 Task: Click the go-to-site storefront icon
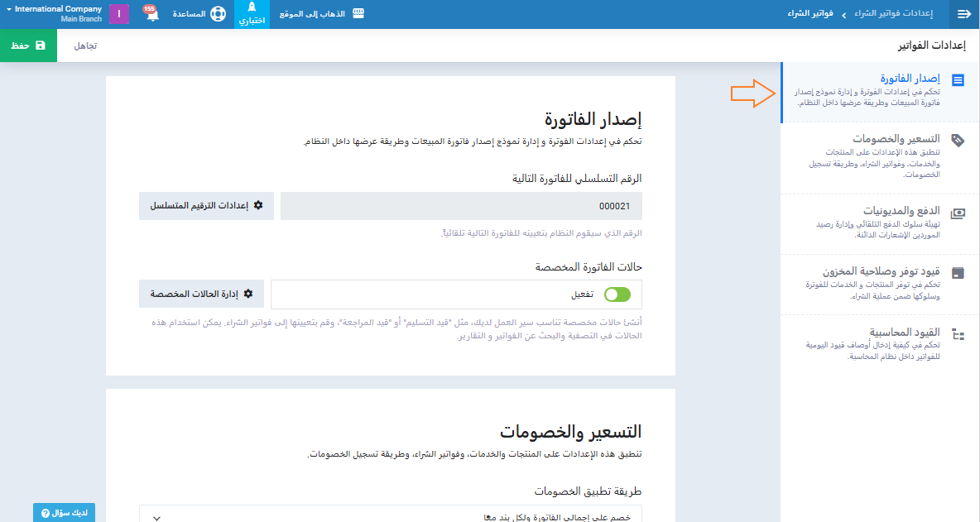click(359, 14)
